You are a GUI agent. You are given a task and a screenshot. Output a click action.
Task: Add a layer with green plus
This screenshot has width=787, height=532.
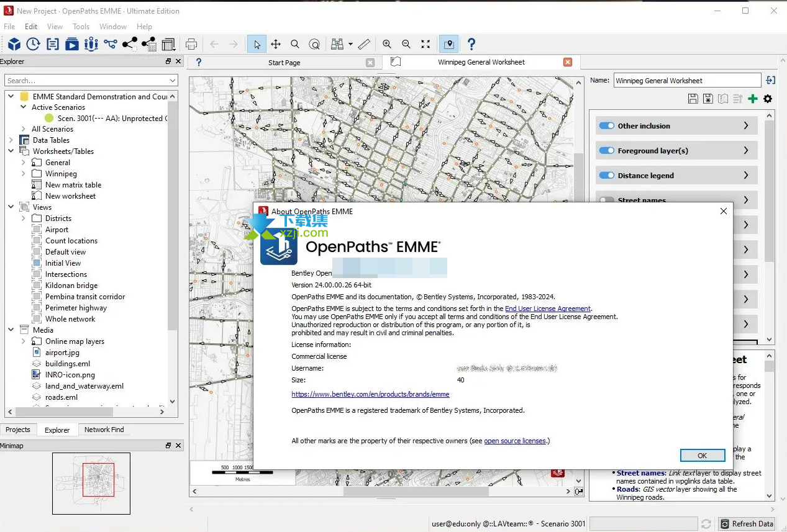(753, 99)
